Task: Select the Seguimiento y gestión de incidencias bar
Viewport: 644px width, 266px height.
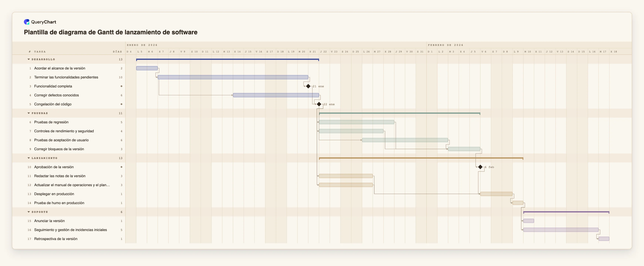Action: (x=561, y=230)
